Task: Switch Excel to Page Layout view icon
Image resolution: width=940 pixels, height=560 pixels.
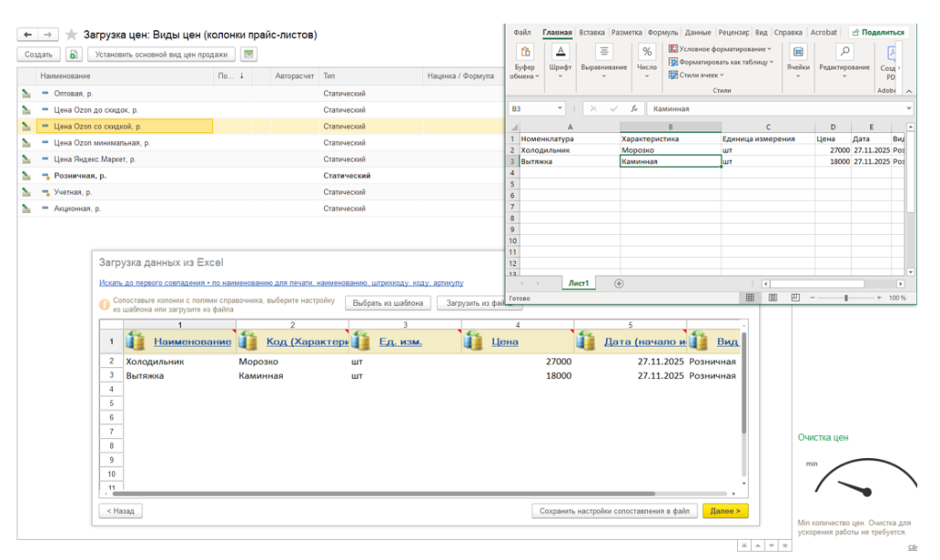Action: 773,298
